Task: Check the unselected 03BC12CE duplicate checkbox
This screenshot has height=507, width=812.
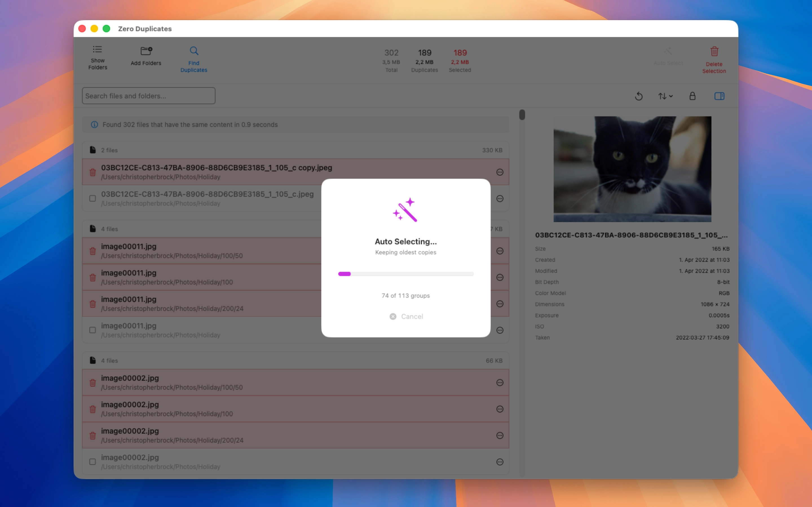Action: (x=92, y=199)
